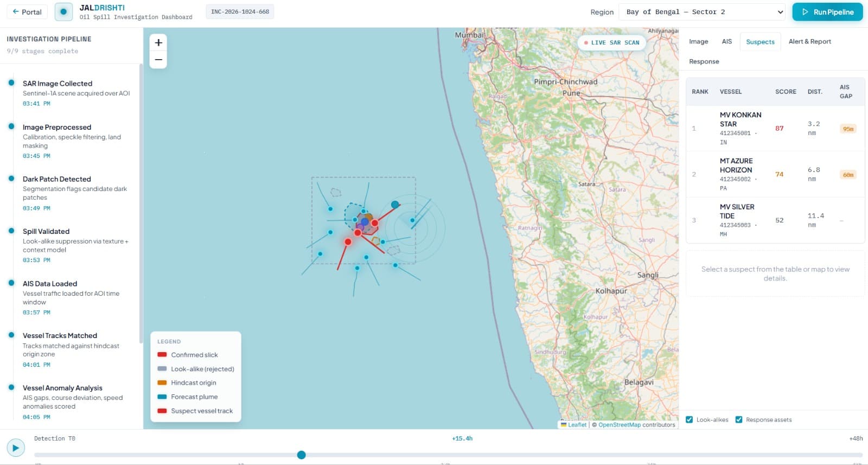Zoom in on the map
This screenshot has width=868, height=465.
point(158,42)
